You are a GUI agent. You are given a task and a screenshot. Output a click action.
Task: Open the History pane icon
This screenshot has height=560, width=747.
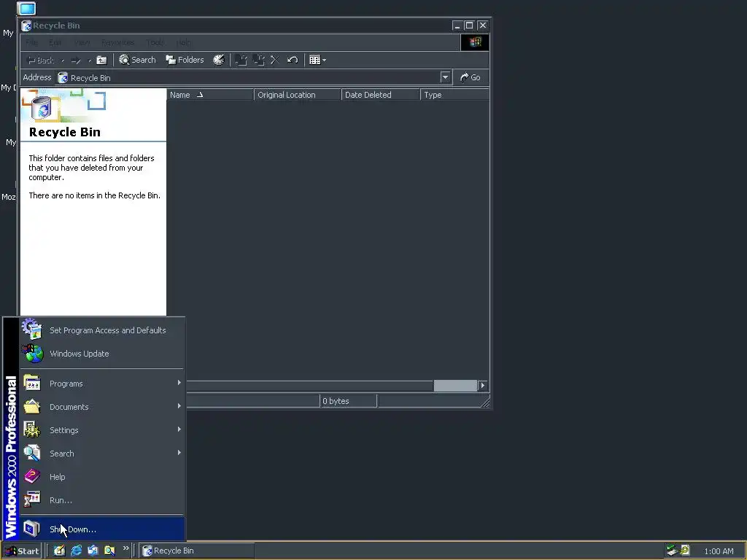(x=219, y=60)
